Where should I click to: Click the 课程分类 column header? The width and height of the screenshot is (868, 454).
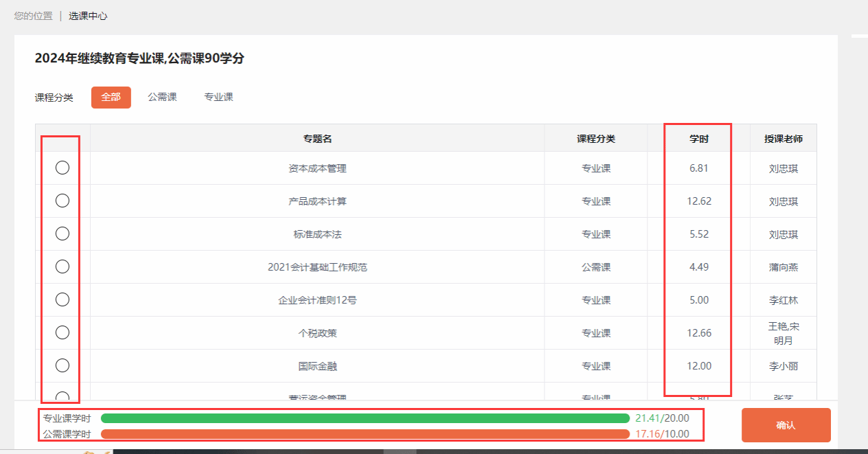[x=596, y=139]
